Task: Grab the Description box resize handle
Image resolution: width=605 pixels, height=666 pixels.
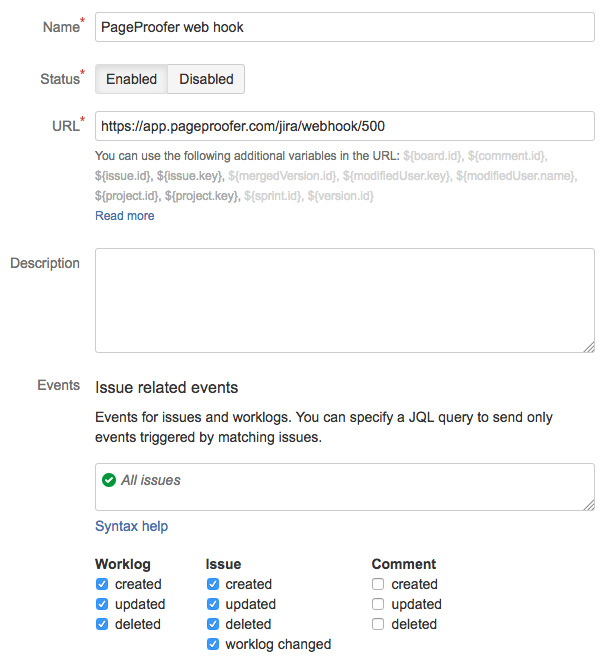Action: (589, 346)
